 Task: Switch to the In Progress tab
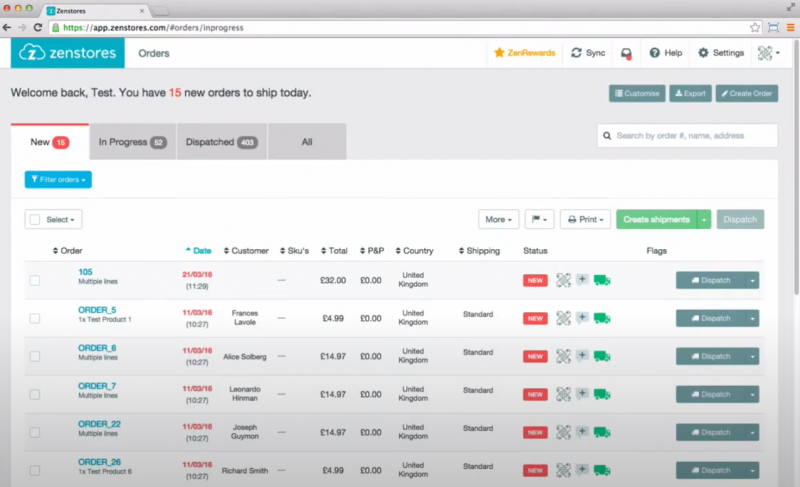(132, 142)
